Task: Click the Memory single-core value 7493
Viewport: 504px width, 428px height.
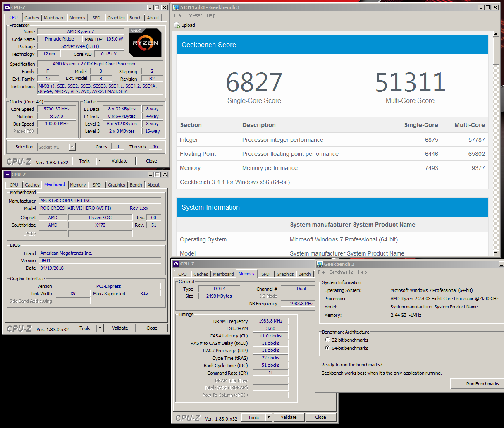Action: tap(431, 168)
